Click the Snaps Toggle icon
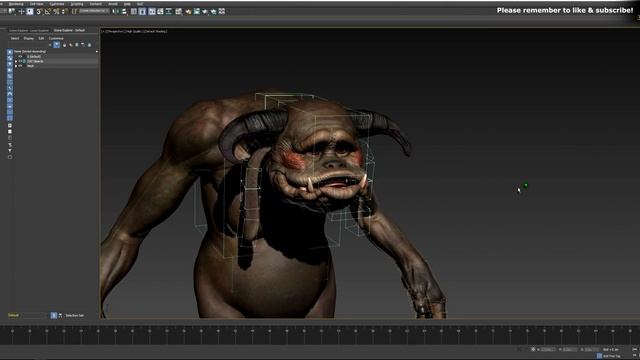 pyautogui.click(x=39, y=11)
